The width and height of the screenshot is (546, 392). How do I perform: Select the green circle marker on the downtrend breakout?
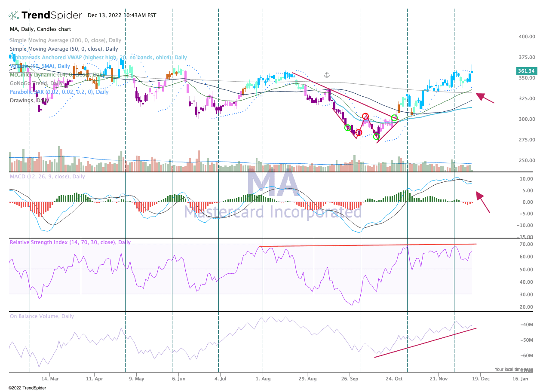tap(394, 117)
